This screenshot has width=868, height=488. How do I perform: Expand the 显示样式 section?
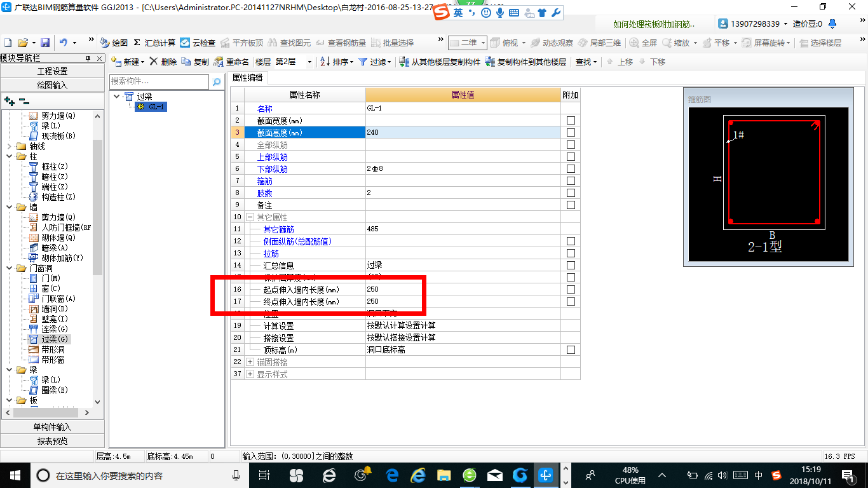pos(250,374)
